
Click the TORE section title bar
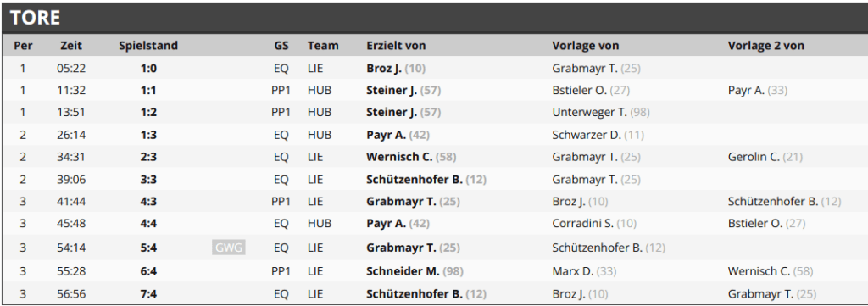(434, 18)
